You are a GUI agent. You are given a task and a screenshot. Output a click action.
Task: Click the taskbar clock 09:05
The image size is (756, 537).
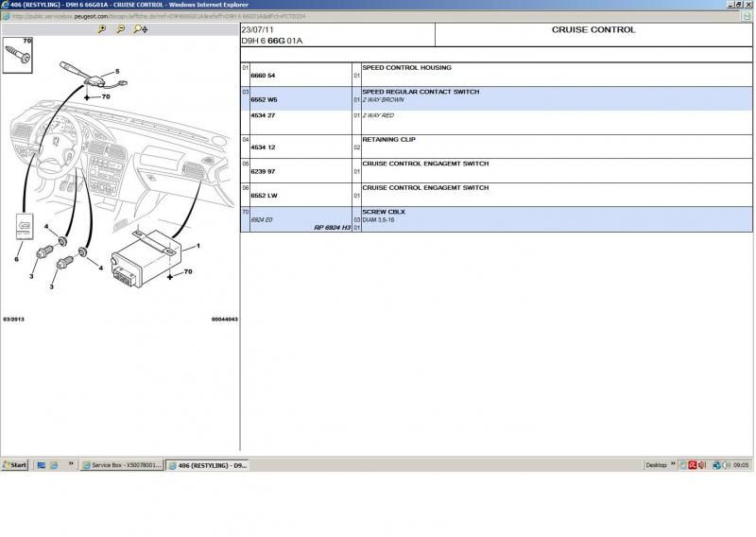click(741, 465)
